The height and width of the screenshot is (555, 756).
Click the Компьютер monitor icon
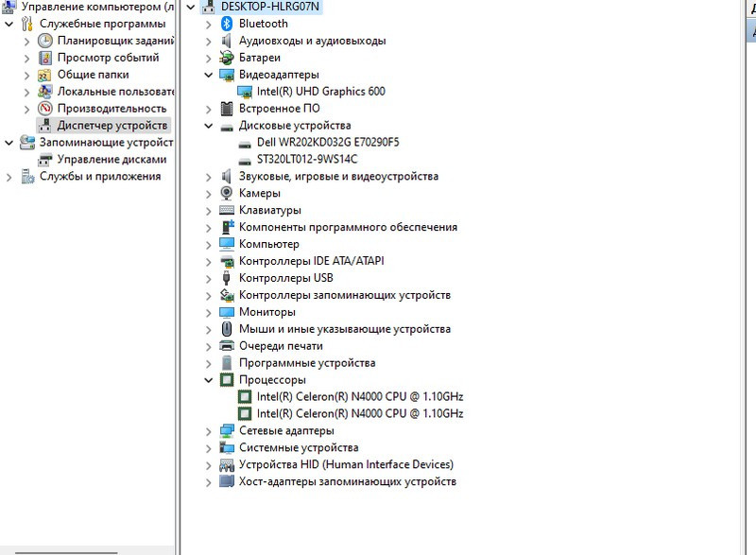227,244
